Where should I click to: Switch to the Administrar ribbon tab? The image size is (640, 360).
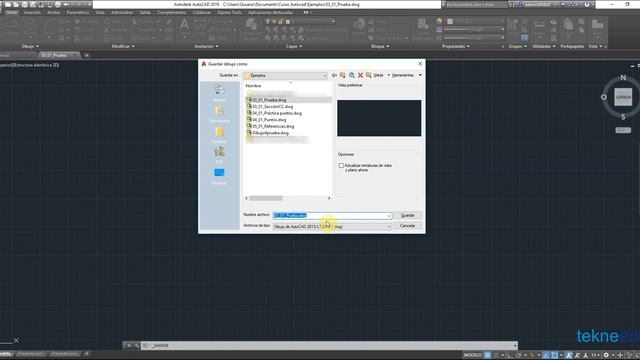coord(122,13)
